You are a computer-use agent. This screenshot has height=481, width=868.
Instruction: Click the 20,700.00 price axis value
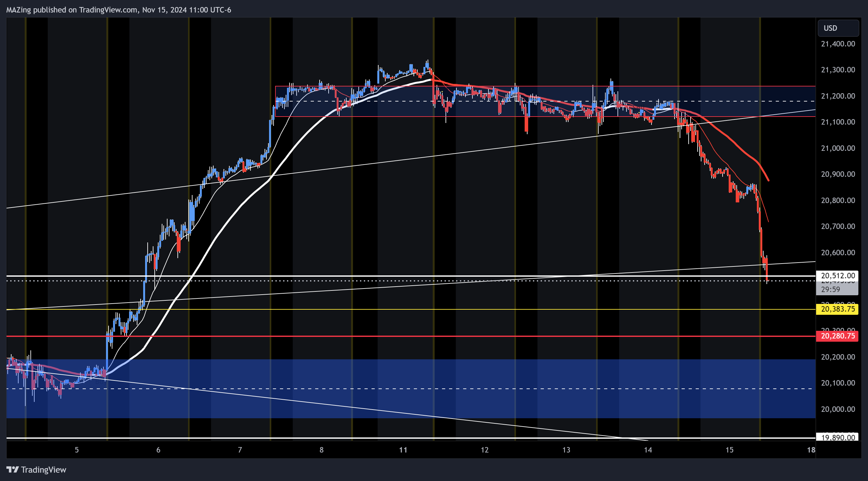(838, 226)
